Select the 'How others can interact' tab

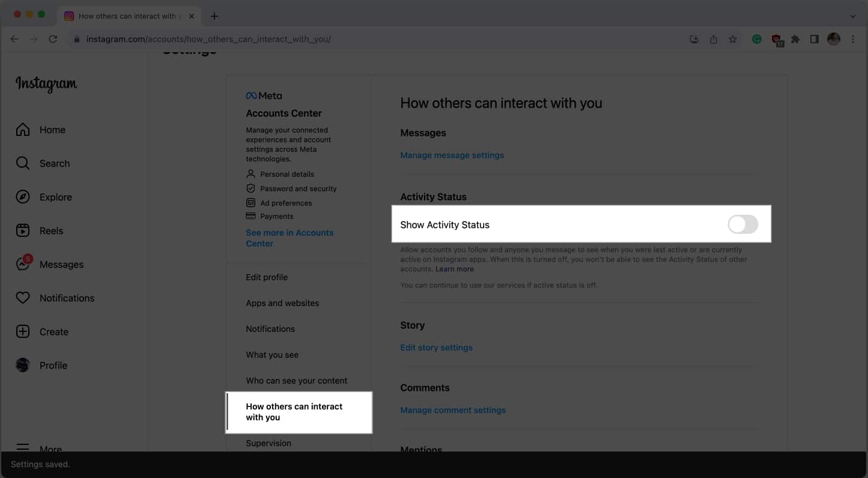pos(130,16)
